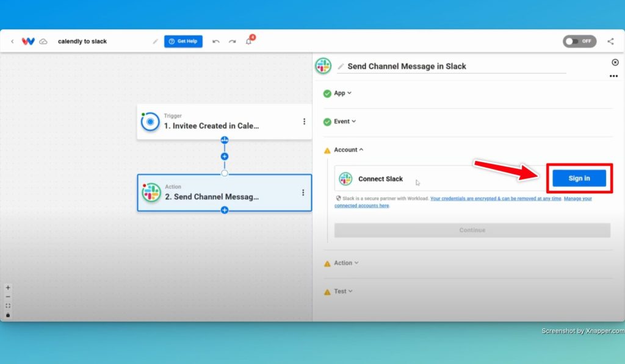The height and width of the screenshot is (364, 625).
Task: Click the Slack logo beside Connect Slack
Action: tap(345, 179)
